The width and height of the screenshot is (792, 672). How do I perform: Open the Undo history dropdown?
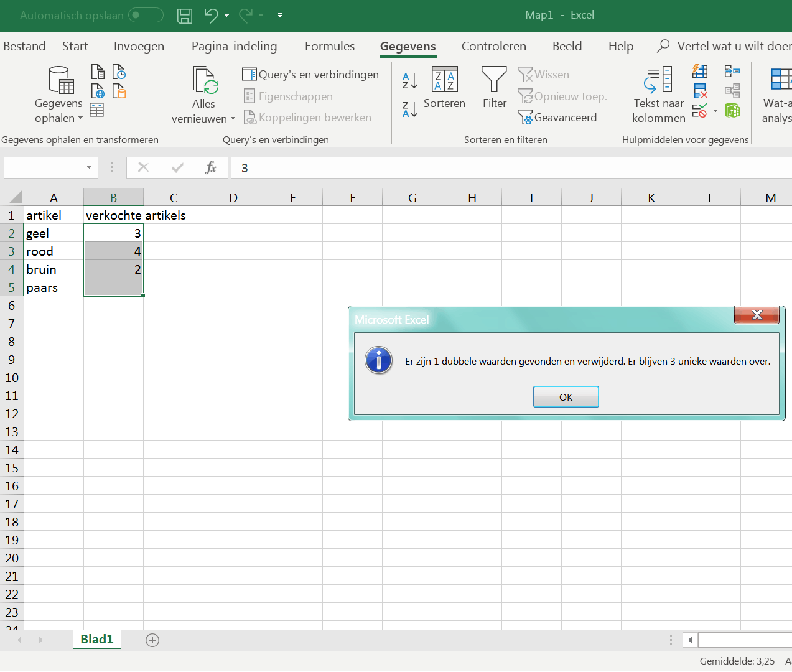pos(226,15)
